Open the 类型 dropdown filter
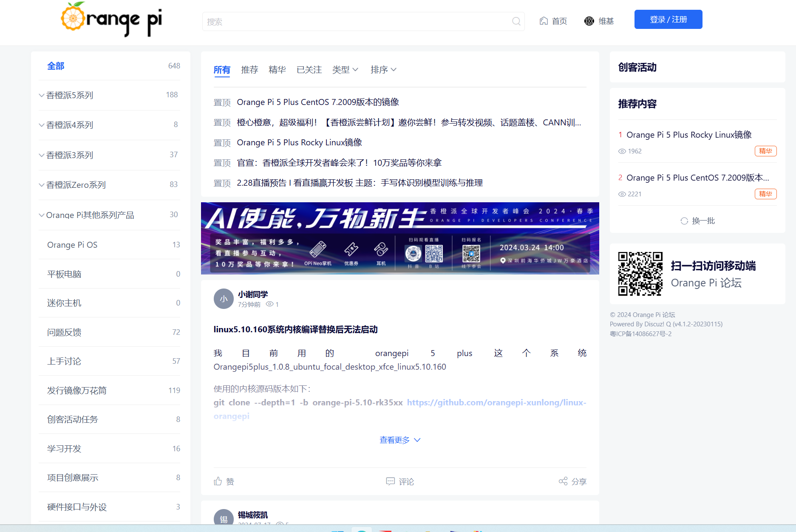 click(x=345, y=70)
